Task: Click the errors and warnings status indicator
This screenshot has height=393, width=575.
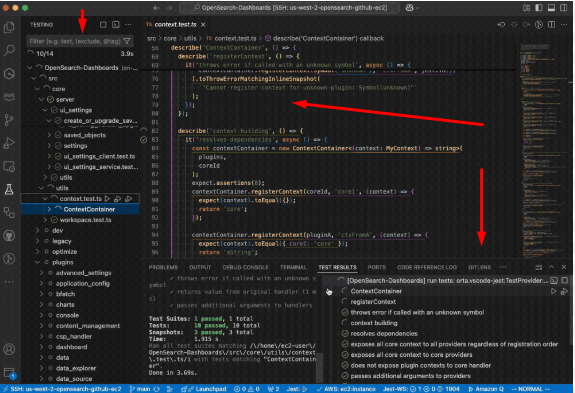Action: click(x=247, y=389)
